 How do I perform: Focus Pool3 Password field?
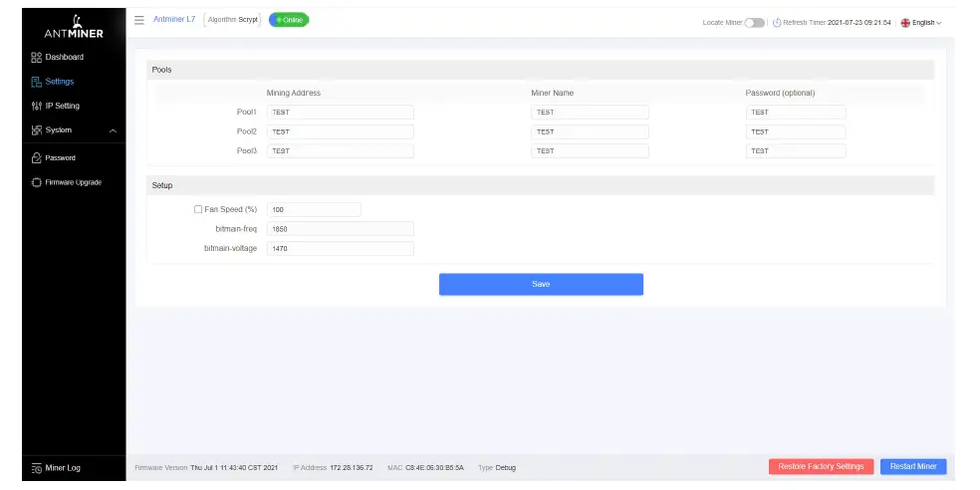coord(796,151)
